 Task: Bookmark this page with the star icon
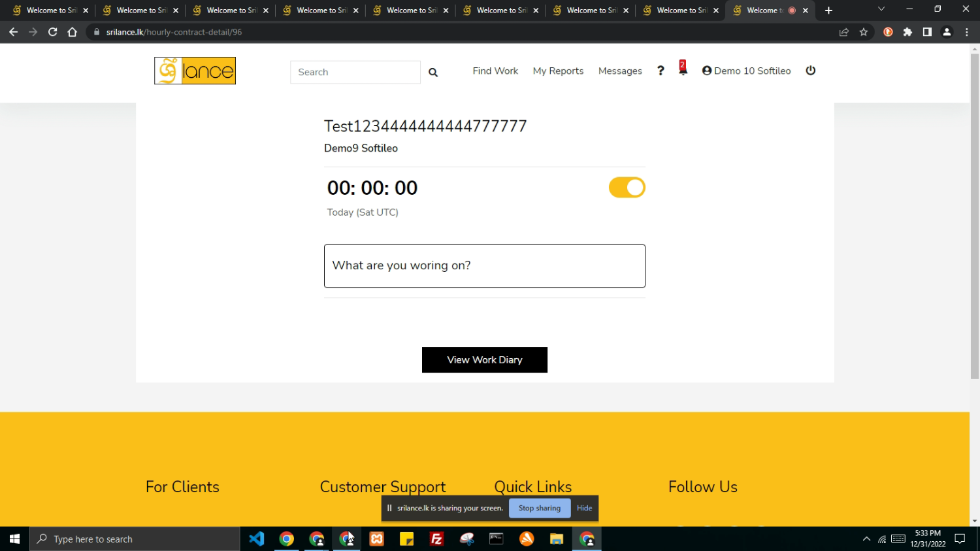864,32
